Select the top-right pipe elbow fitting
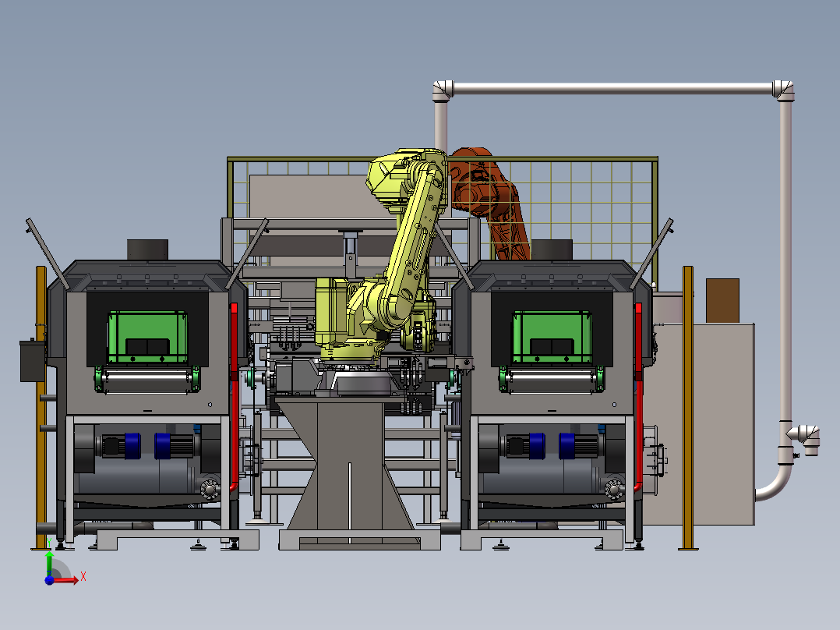This screenshot has height=630, width=840. (783, 91)
